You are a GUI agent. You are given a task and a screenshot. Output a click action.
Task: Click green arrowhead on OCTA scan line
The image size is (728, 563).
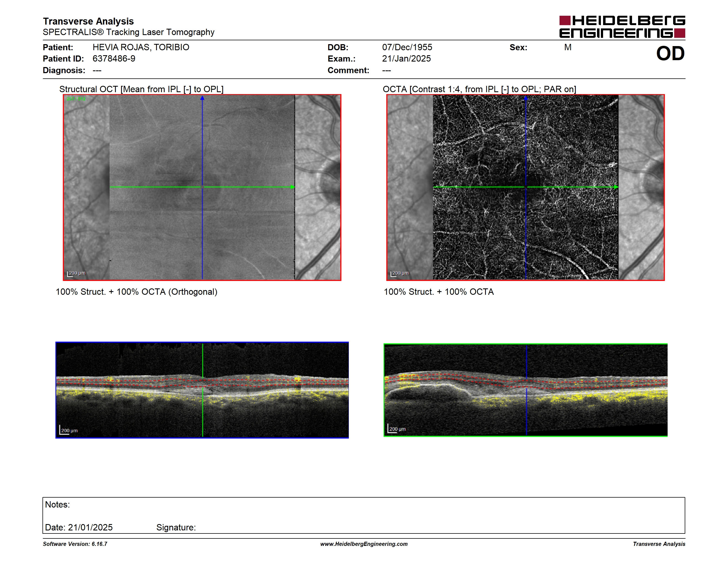616,187
